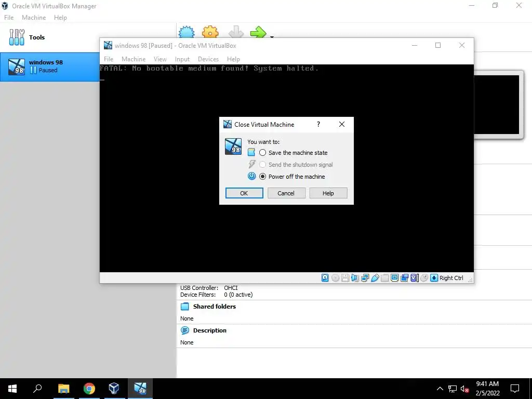The width and height of the screenshot is (532, 399).
Task: Select the Power off the machine option
Action: point(292,177)
